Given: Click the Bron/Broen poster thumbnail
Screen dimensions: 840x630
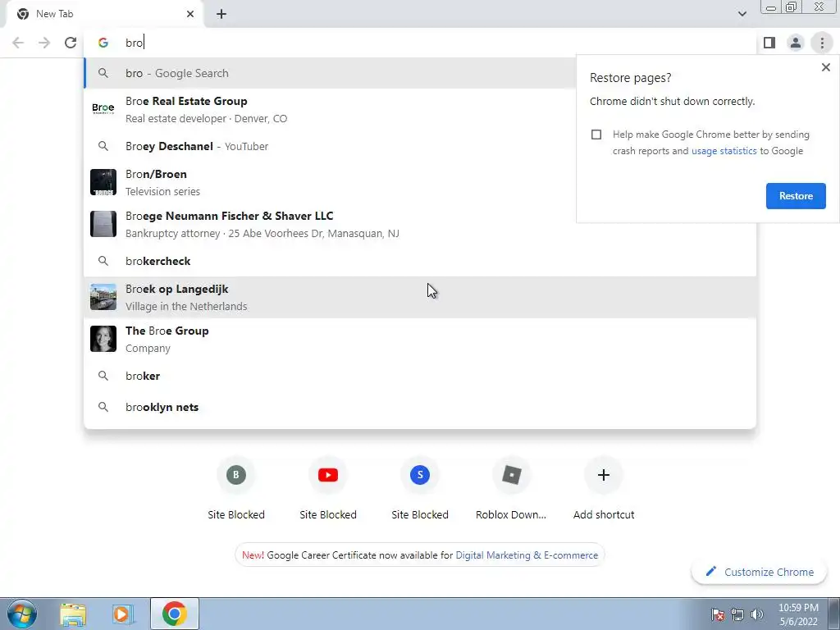Looking at the screenshot, I should click(x=103, y=182).
